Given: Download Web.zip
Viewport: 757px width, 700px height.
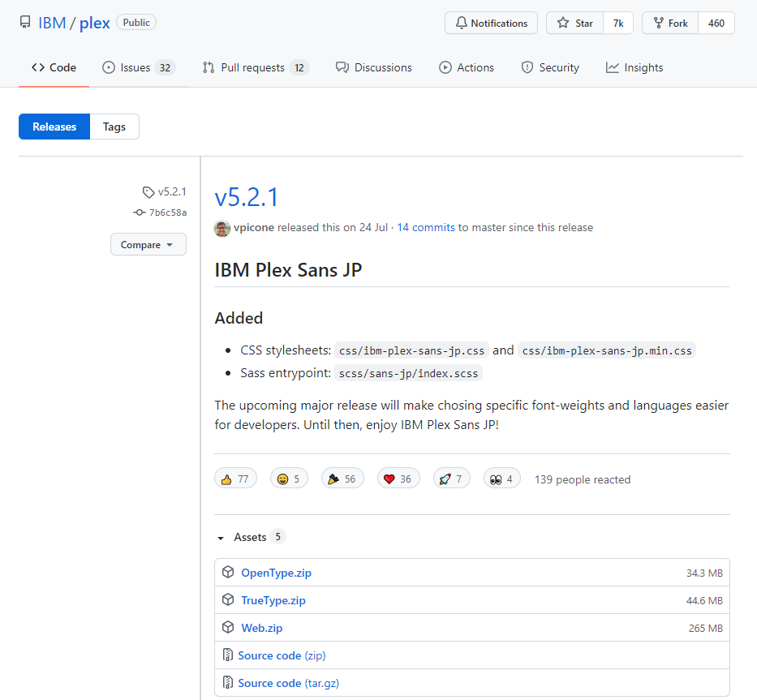Looking at the screenshot, I should (x=262, y=628).
